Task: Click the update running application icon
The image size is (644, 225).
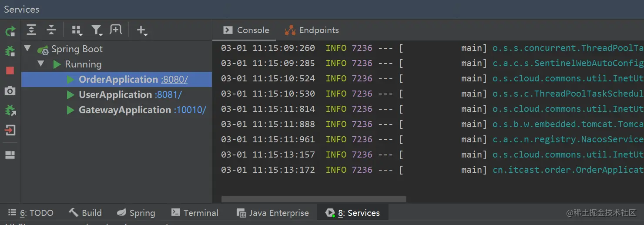Action: 10,110
